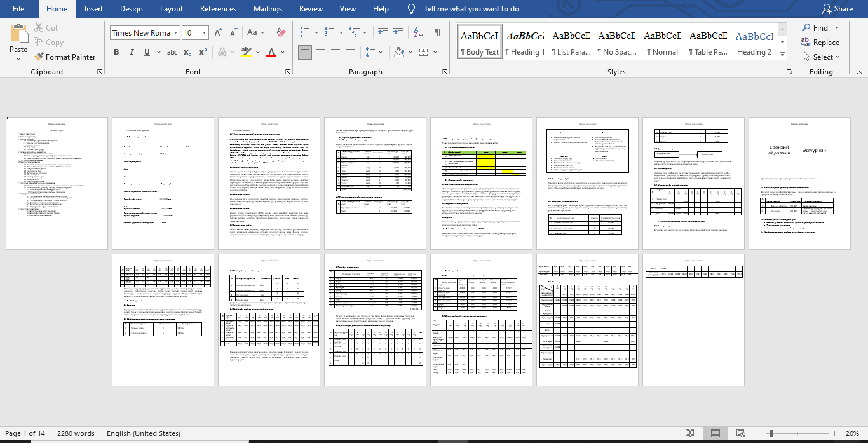Screen dimensions: 868x443
Task: Toggle align left button
Action: pyautogui.click(x=305, y=52)
